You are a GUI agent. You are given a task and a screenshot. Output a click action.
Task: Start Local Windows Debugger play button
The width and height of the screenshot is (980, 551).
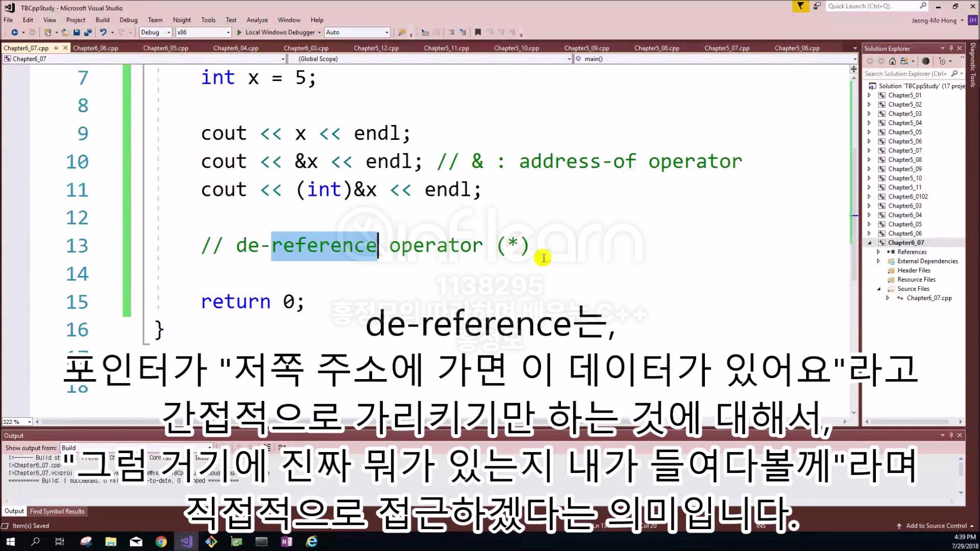pyautogui.click(x=239, y=32)
